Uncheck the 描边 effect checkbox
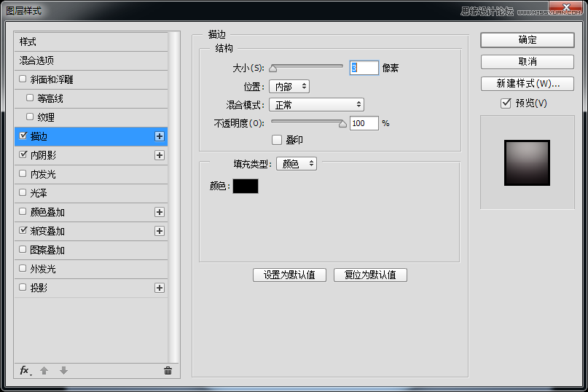Image resolution: width=588 pixels, height=392 pixels. (23, 136)
